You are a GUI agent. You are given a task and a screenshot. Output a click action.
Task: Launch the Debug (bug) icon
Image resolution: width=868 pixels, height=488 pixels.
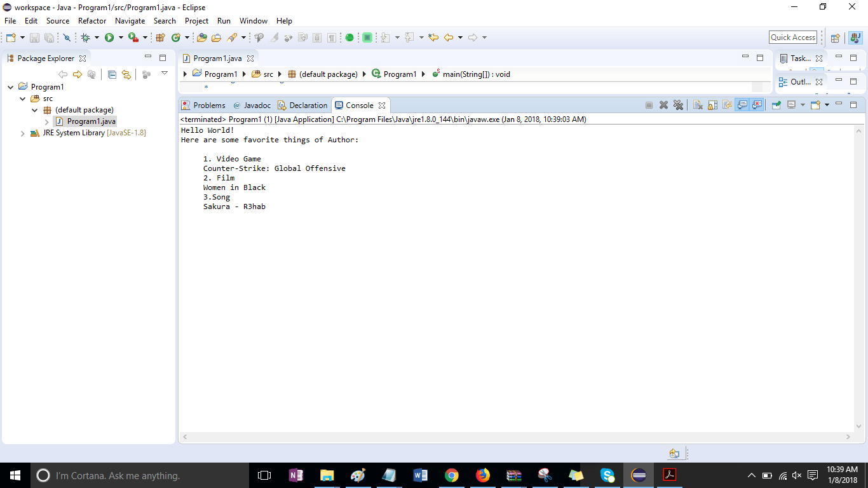[x=86, y=37]
